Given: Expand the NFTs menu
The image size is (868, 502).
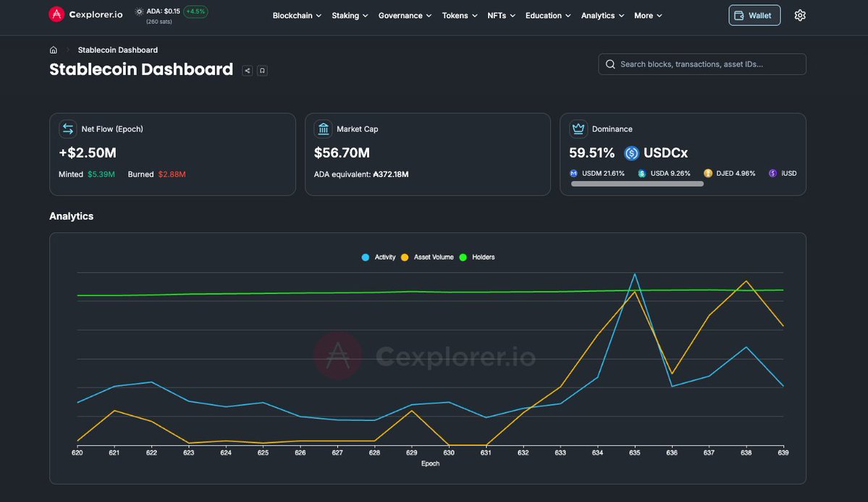Looking at the screenshot, I should pos(501,15).
